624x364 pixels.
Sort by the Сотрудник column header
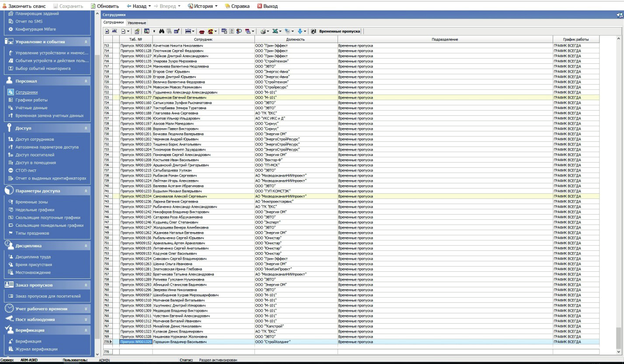[x=203, y=40]
